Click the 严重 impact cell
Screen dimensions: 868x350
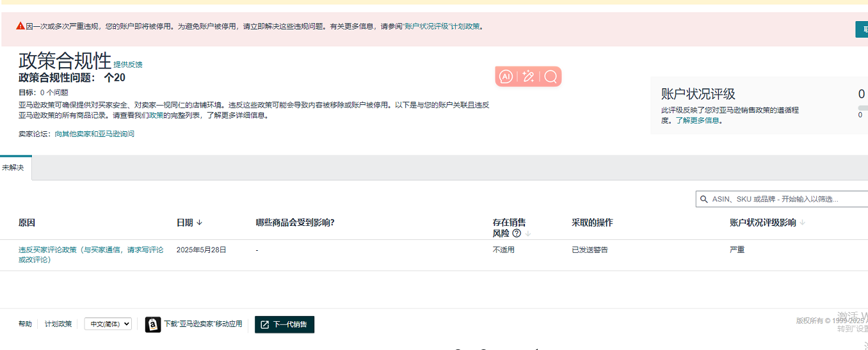click(x=737, y=250)
